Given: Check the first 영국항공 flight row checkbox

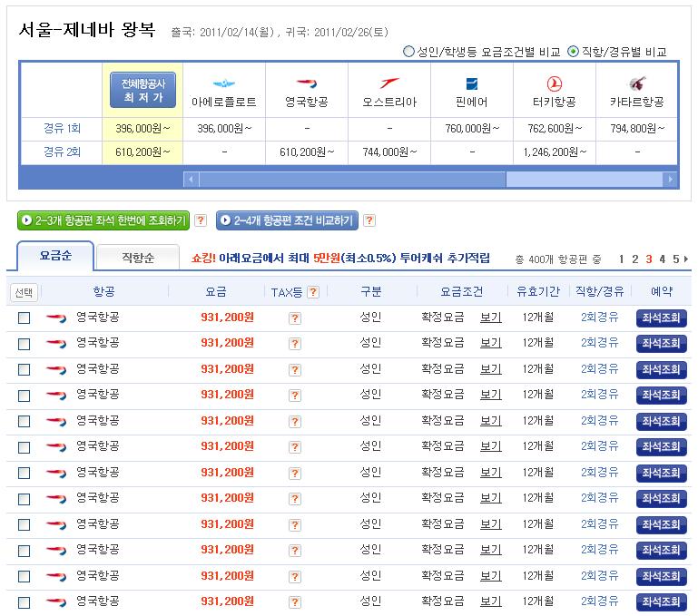Looking at the screenshot, I should click(x=25, y=318).
